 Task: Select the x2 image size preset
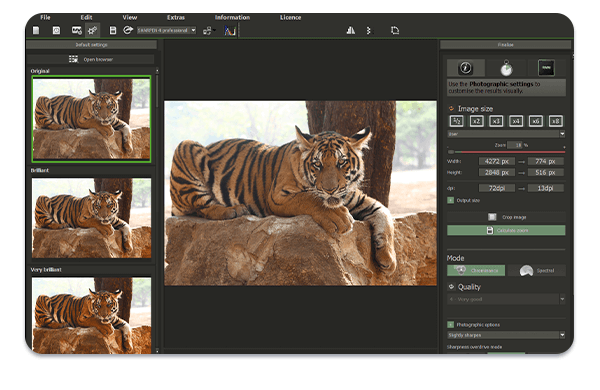476,121
